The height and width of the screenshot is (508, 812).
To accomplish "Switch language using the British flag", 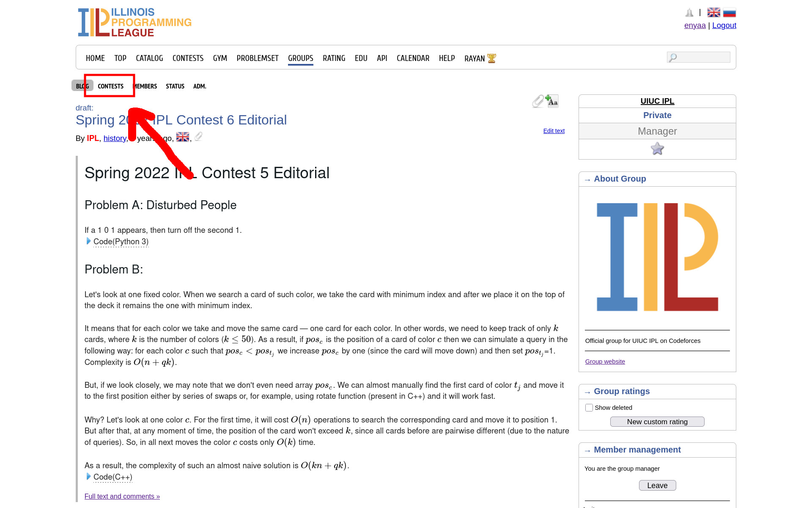I will coord(713,13).
